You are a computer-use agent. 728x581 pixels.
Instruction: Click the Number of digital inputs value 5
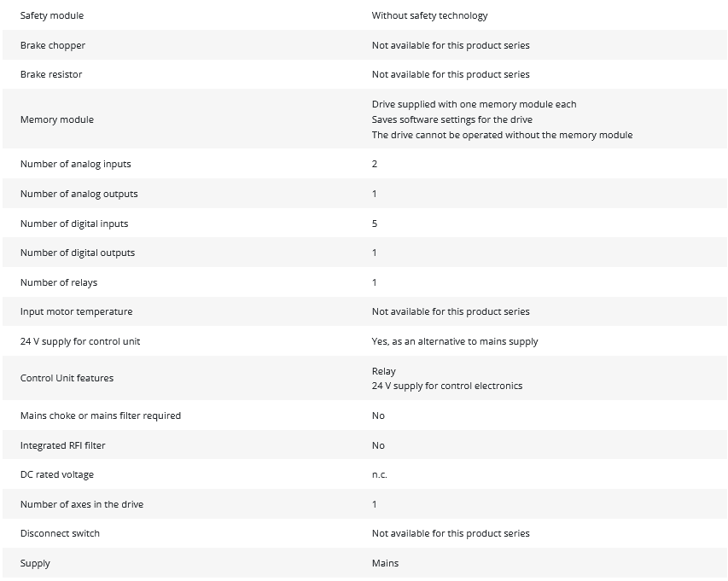375,224
